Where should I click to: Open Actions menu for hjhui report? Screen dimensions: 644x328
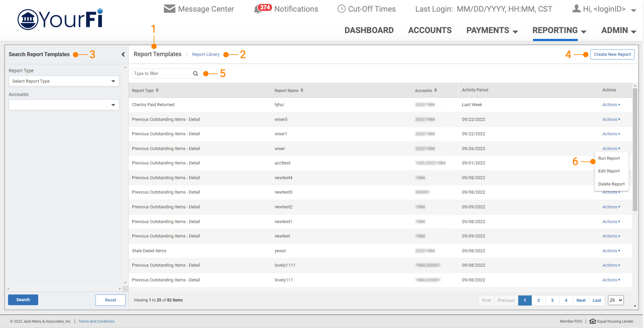[x=611, y=105]
